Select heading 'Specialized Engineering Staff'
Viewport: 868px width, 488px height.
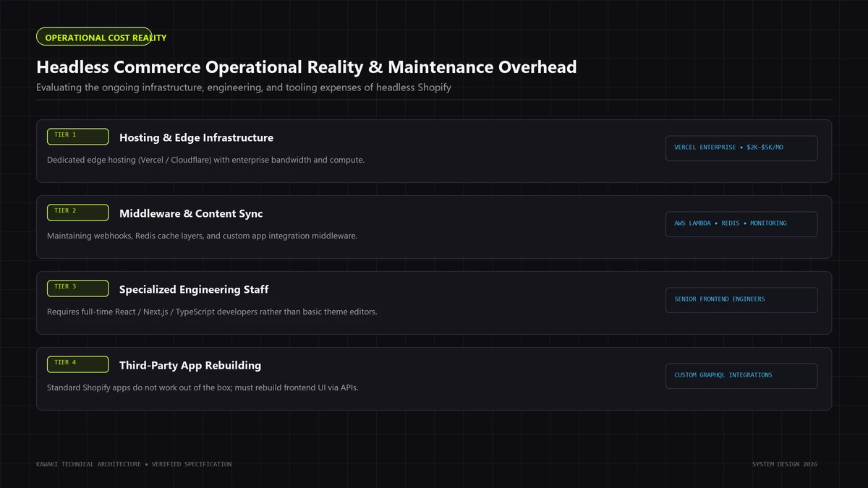point(194,289)
